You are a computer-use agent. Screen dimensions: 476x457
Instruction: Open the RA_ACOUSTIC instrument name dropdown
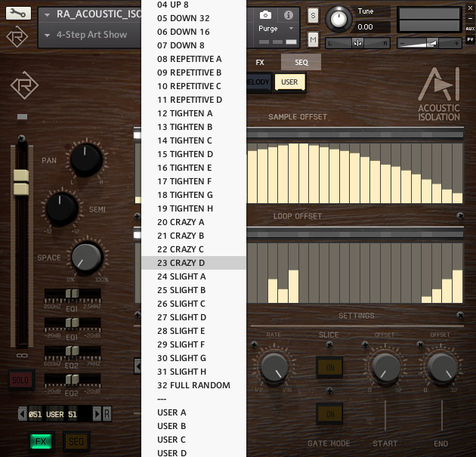91,14
